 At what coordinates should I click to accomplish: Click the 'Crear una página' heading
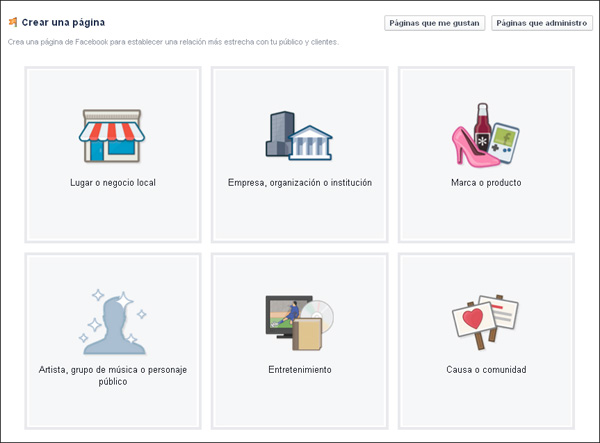click(x=63, y=23)
